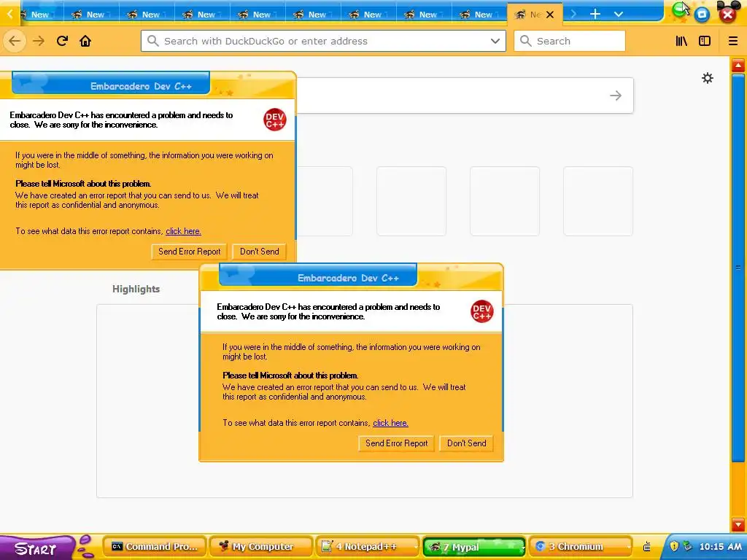Screen dimensions: 747x560
Task: Click the magnifier icon in the Search box
Action: pos(525,41)
